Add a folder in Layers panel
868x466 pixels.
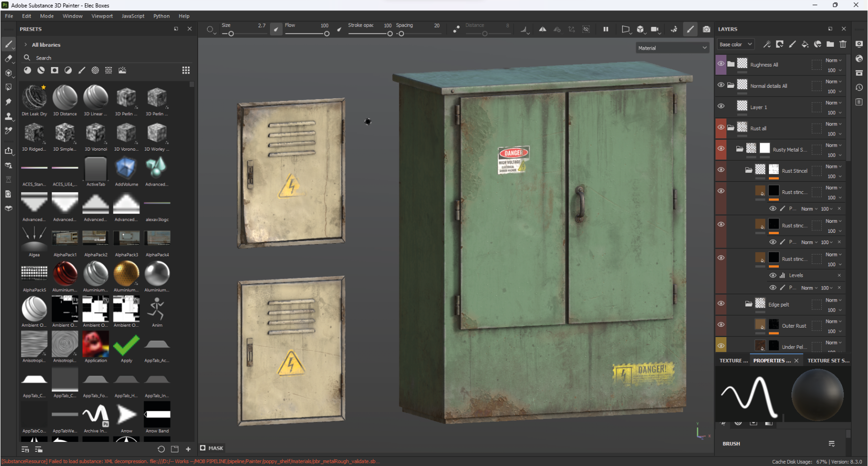click(830, 44)
